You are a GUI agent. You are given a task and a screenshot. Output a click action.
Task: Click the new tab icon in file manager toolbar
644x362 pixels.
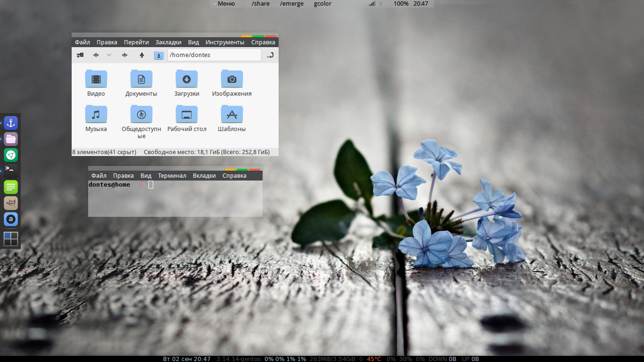pyautogui.click(x=80, y=55)
